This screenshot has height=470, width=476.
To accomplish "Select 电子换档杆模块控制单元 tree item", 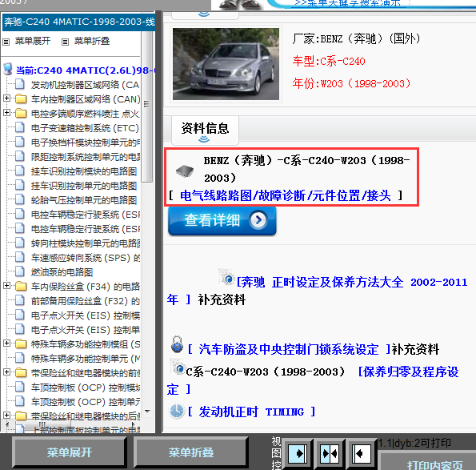I will pos(86,142).
